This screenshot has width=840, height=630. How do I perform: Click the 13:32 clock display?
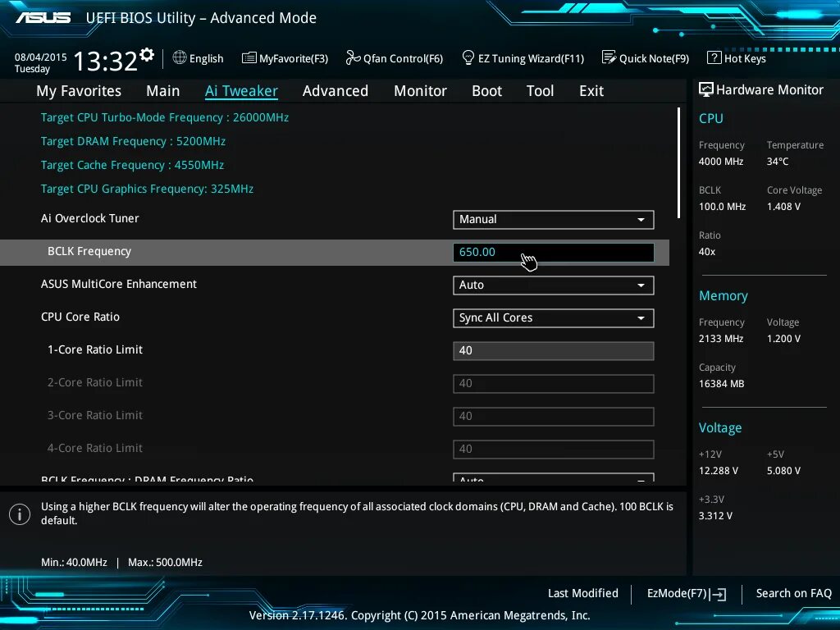pyautogui.click(x=105, y=61)
